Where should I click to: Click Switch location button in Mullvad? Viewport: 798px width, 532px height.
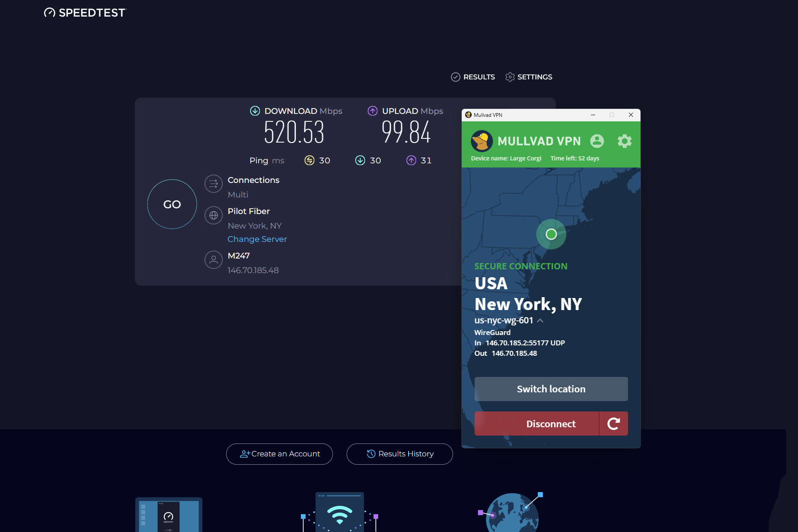pyautogui.click(x=550, y=389)
